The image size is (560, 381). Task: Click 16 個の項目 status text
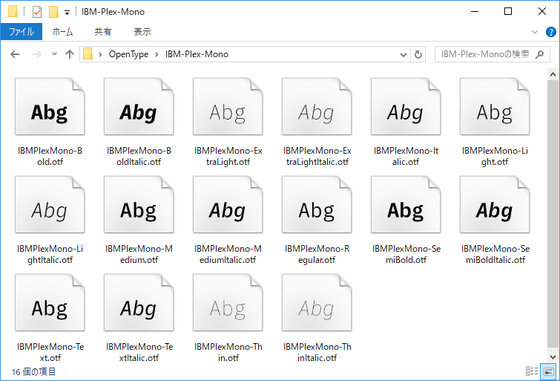tap(34, 372)
